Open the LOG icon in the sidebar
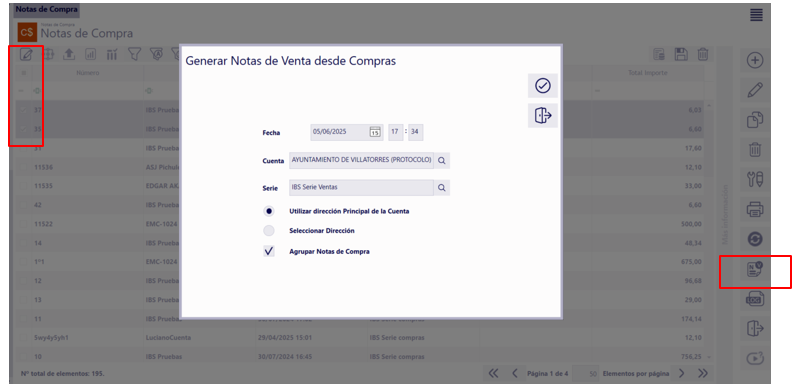793x385 pixels. click(755, 299)
